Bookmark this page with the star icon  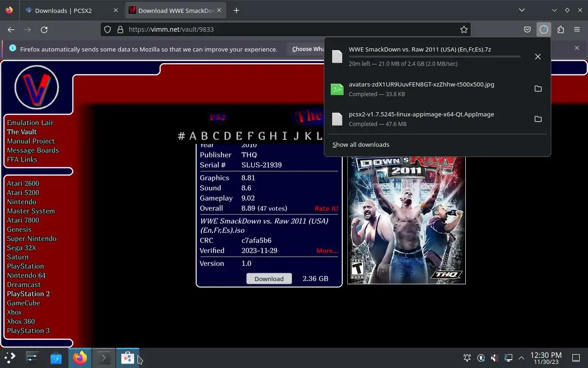point(464,29)
